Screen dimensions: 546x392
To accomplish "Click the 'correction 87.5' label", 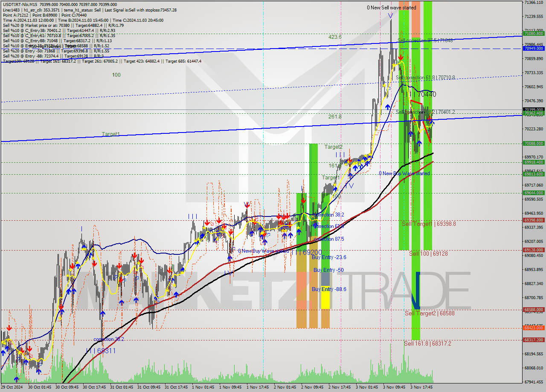I will 328,239.
